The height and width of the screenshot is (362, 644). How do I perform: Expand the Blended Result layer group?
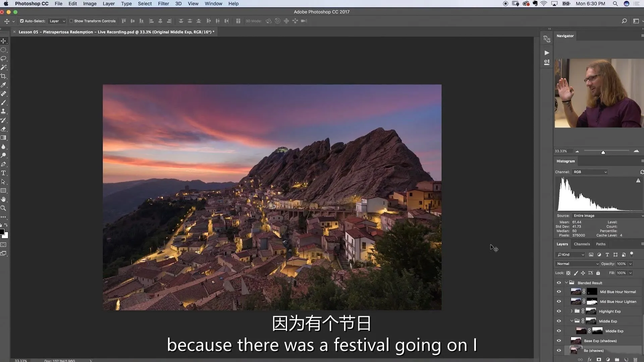coord(565,283)
